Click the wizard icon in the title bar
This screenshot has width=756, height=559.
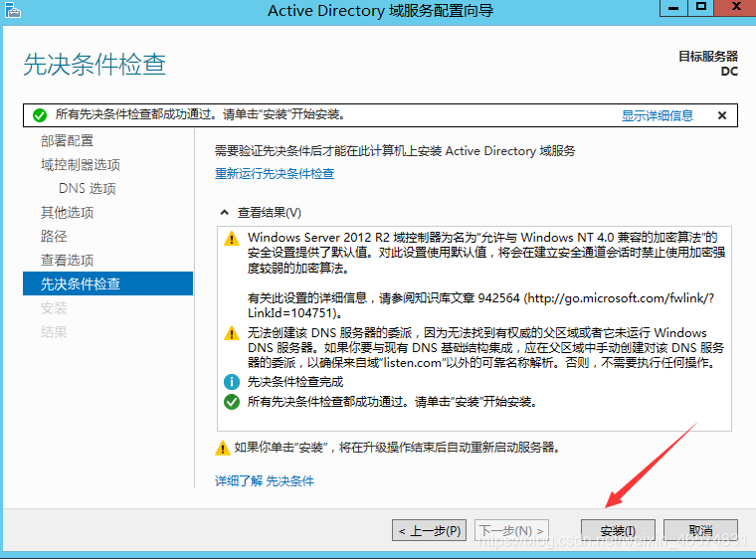(13, 10)
